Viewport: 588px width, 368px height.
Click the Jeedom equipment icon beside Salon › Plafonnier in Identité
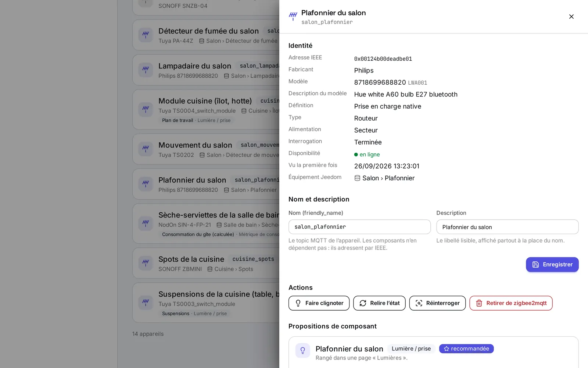pos(357,178)
